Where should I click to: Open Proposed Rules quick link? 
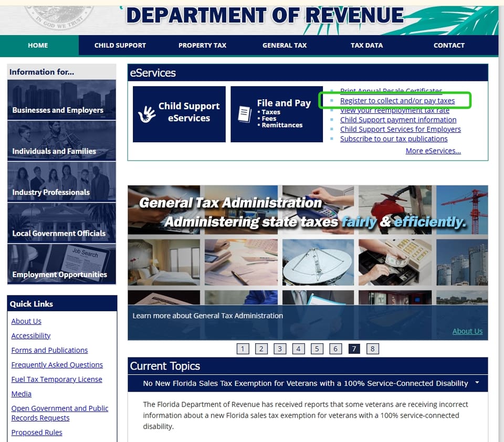(37, 433)
